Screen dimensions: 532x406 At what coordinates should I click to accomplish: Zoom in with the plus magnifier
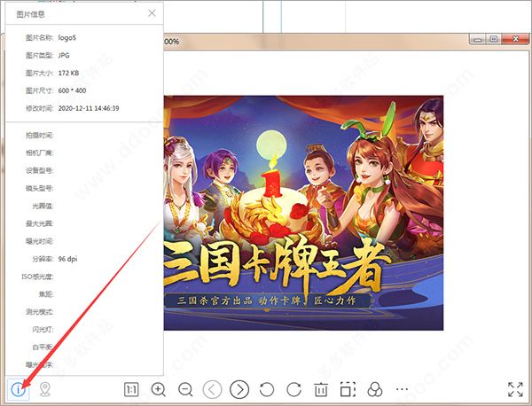[159, 390]
